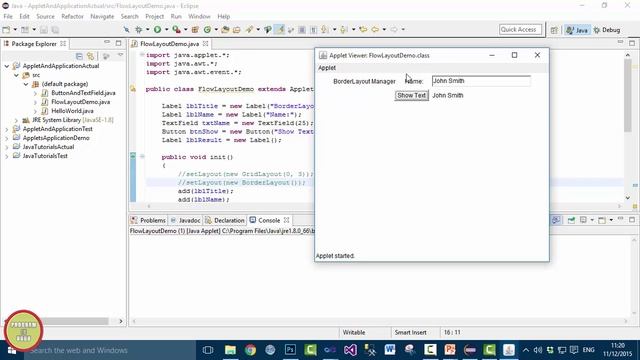Collapse the src folder node
640x360 pixels.
point(16,75)
